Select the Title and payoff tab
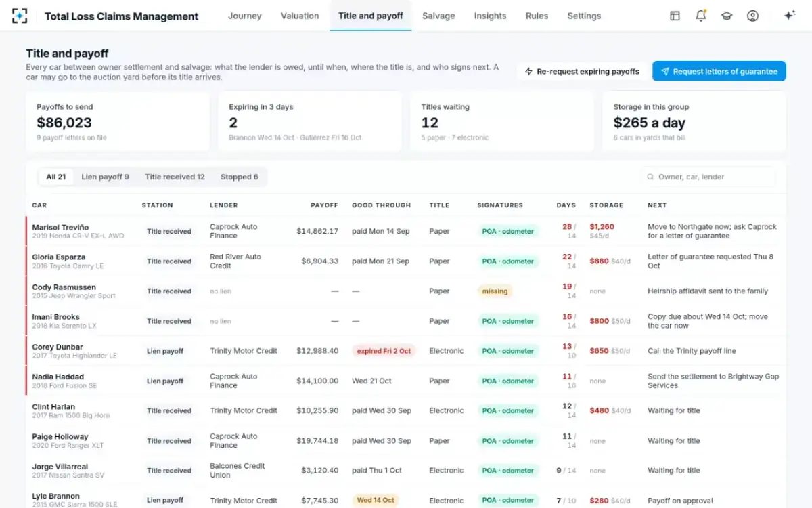This screenshot has height=508, width=812. pos(371,16)
